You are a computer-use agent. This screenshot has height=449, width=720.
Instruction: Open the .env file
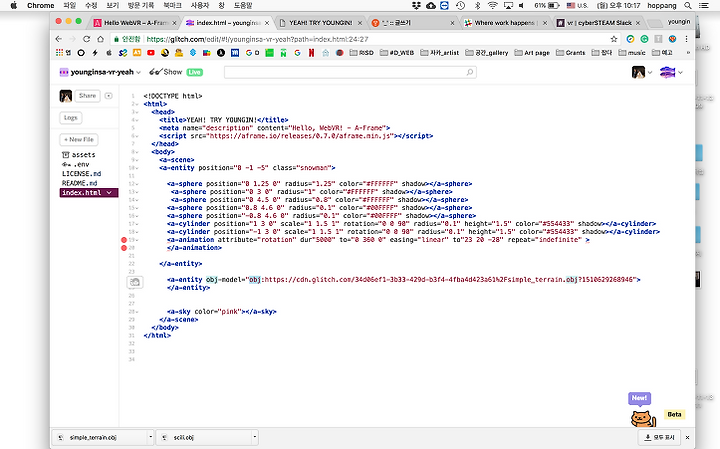[76, 164]
